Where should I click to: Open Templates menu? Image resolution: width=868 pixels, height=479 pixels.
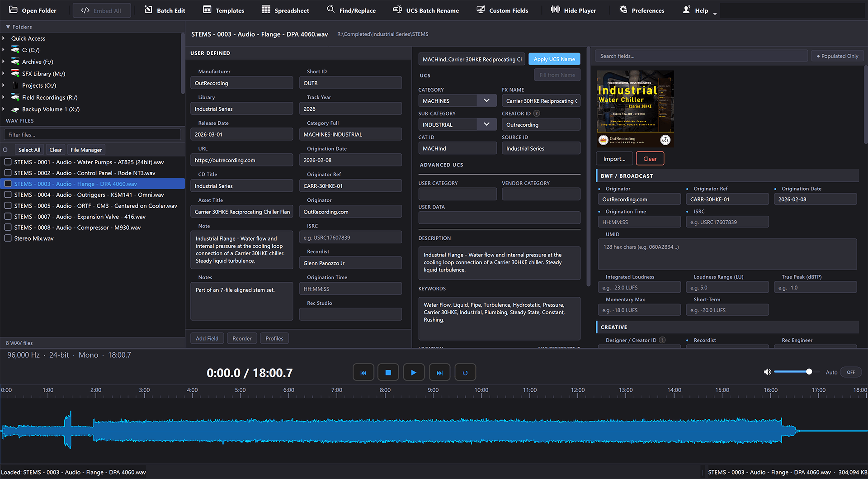pyautogui.click(x=224, y=10)
